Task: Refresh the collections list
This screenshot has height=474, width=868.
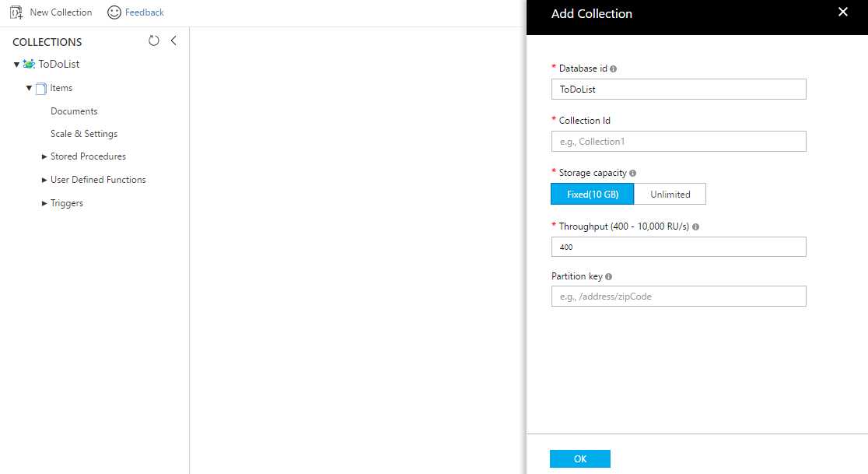Action: tap(152, 41)
